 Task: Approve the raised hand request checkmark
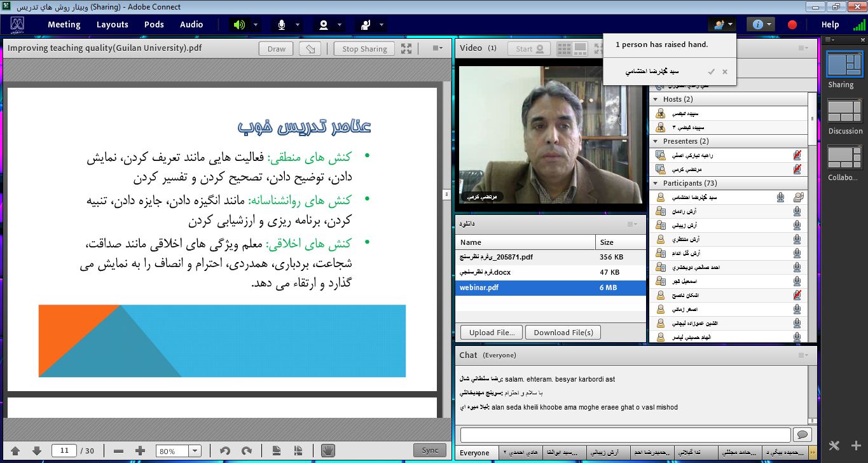point(711,72)
